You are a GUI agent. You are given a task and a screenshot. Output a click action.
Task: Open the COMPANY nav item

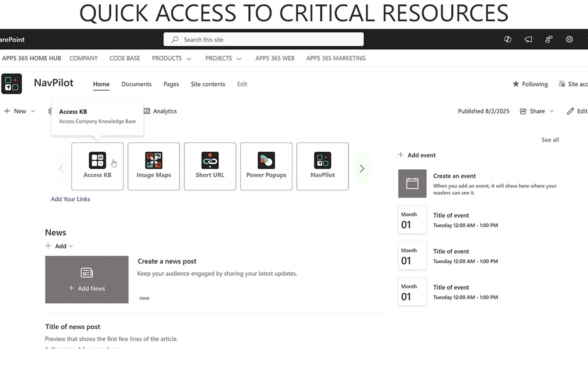pos(84,58)
